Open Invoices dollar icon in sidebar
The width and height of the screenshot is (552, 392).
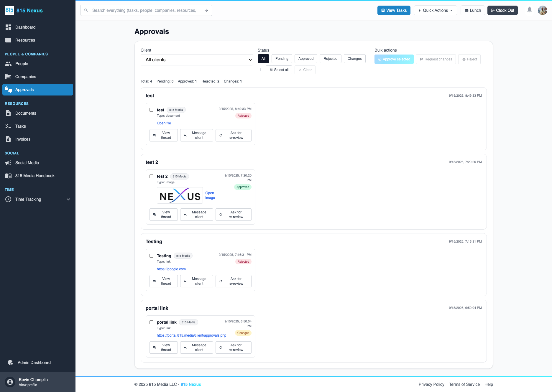click(x=8, y=139)
